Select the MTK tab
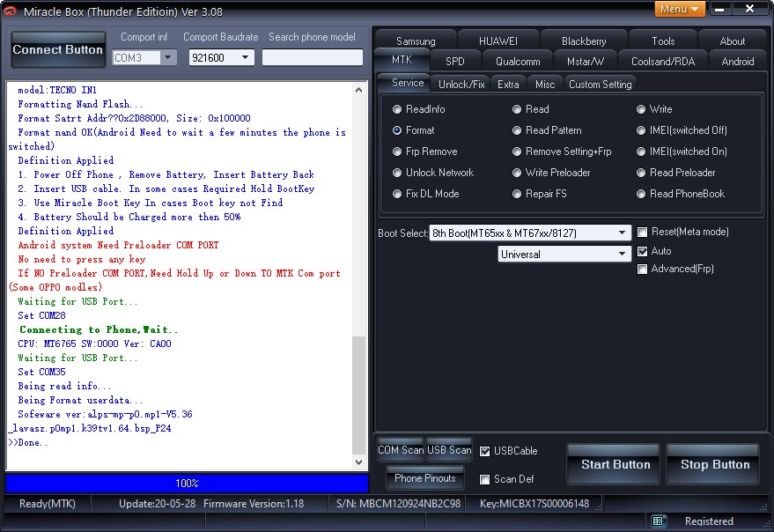The height and width of the screenshot is (532, 774). pos(402,60)
